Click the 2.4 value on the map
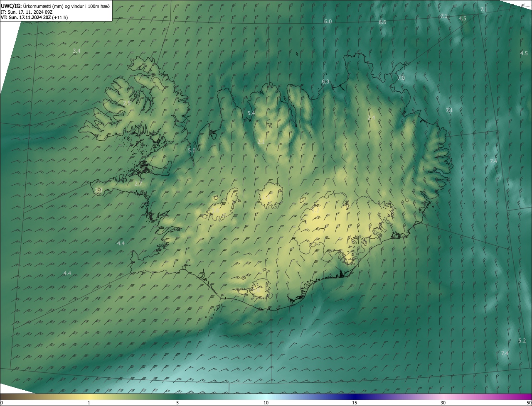This screenshot has height=406, width=532. coord(372,118)
